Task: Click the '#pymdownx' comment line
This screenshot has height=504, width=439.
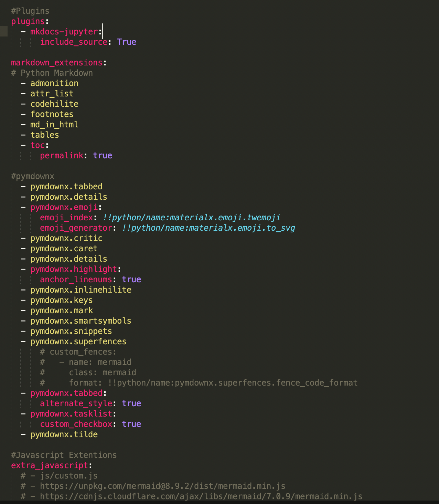Action: click(x=33, y=176)
